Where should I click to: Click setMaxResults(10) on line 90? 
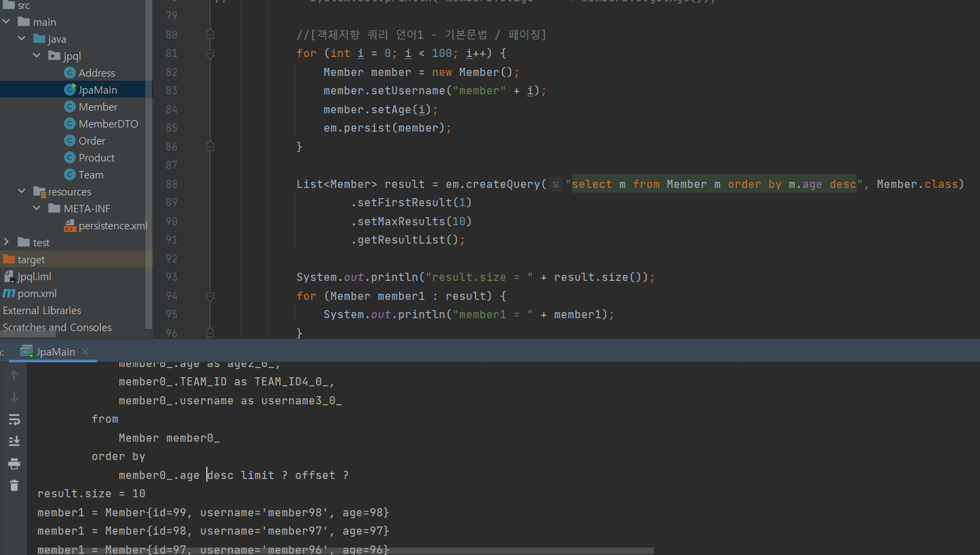(x=411, y=221)
